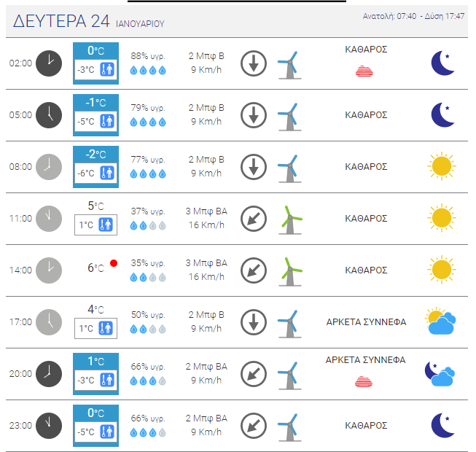Click the 3 Μπφ ΒΑ wind text at 14:00

tap(206, 263)
